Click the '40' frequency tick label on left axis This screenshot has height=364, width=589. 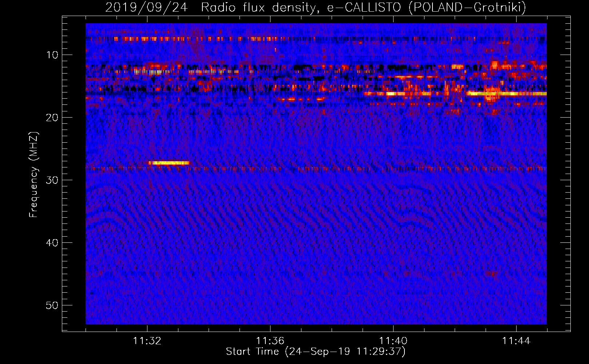(x=52, y=243)
